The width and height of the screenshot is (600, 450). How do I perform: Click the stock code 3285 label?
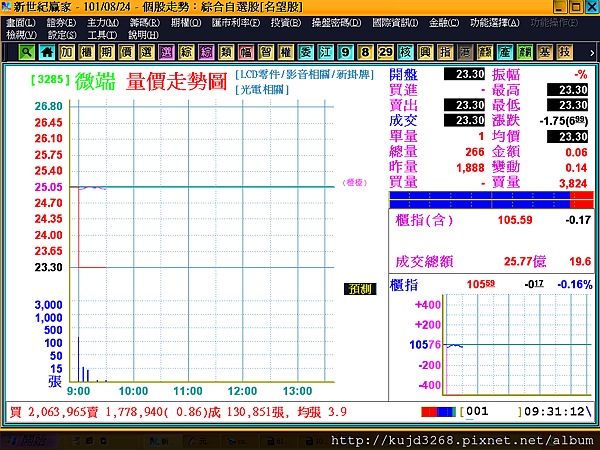tap(51, 79)
